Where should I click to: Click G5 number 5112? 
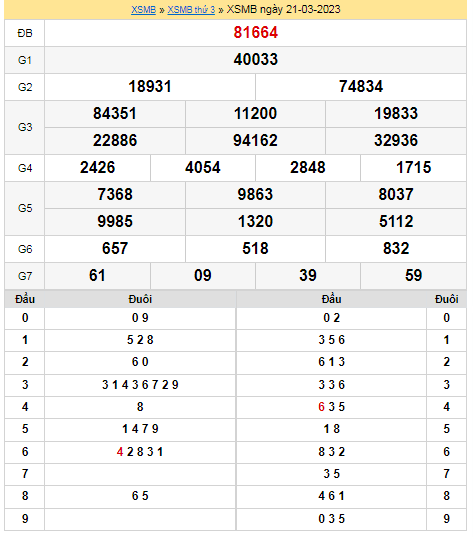[396, 222]
